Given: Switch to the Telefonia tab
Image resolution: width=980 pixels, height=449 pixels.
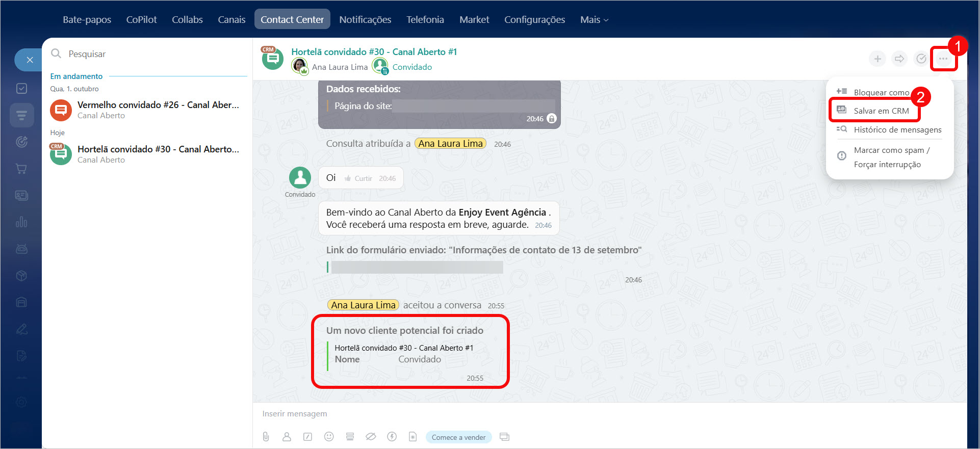Looking at the screenshot, I should (x=425, y=20).
